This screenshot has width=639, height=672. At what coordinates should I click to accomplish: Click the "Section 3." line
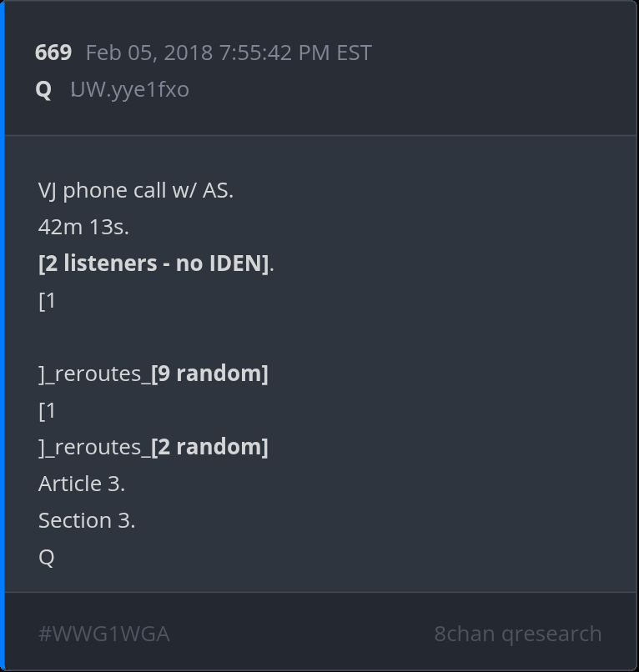point(87,520)
